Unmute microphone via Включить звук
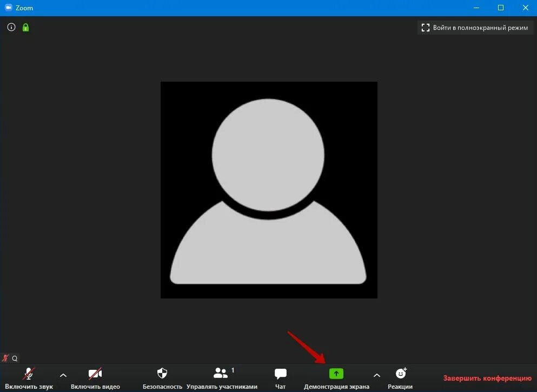537x392 pixels. (x=29, y=378)
